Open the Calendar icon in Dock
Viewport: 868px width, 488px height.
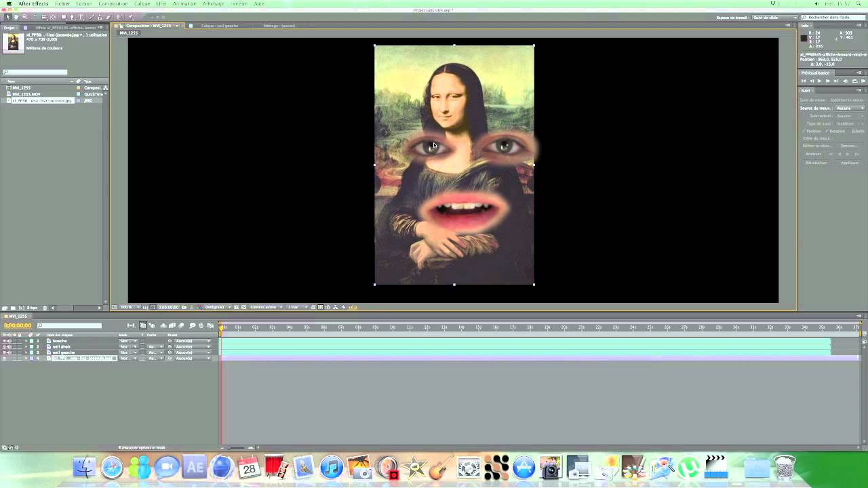click(249, 468)
